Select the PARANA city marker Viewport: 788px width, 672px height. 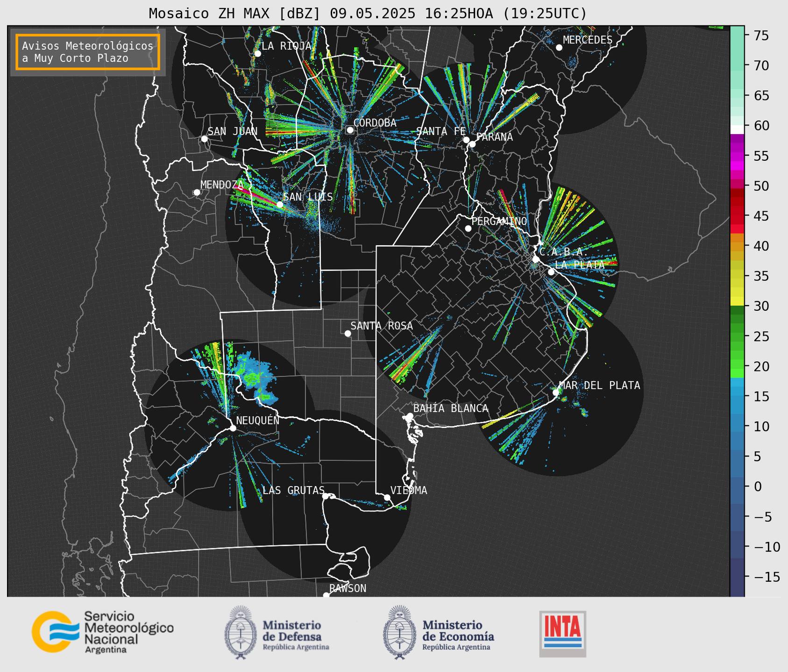tap(472, 144)
